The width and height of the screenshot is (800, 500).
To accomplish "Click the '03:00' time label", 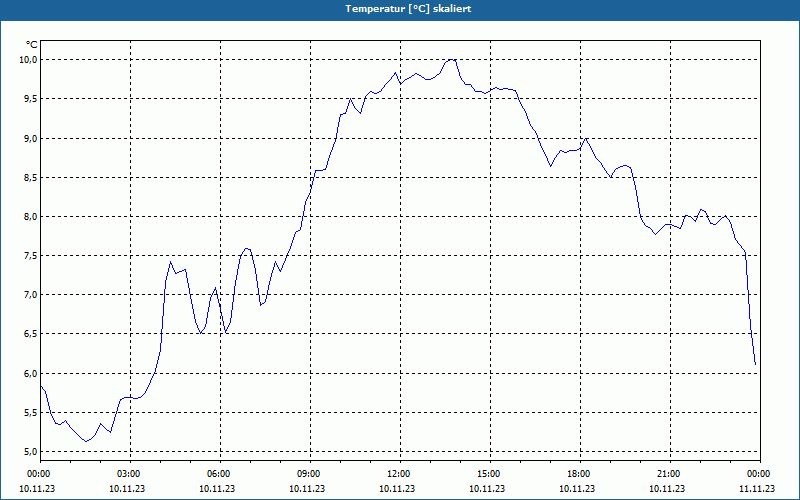I will click(130, 474).
